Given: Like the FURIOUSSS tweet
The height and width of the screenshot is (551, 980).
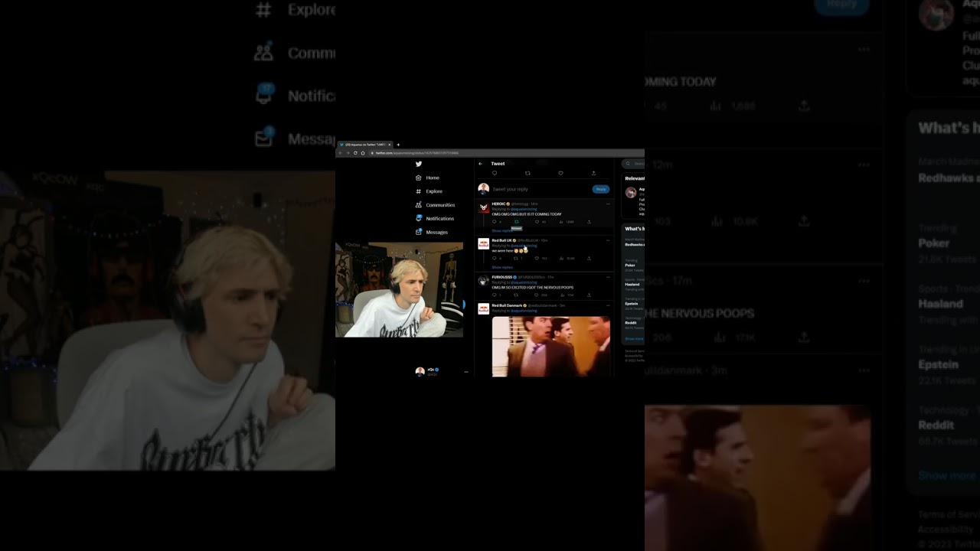Looking at the screenshot, I should click(x=537, y=295).
